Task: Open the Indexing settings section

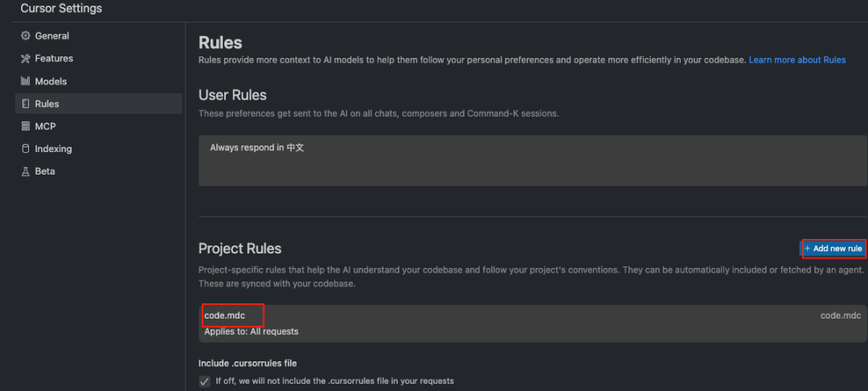Action: coord(53,149)
